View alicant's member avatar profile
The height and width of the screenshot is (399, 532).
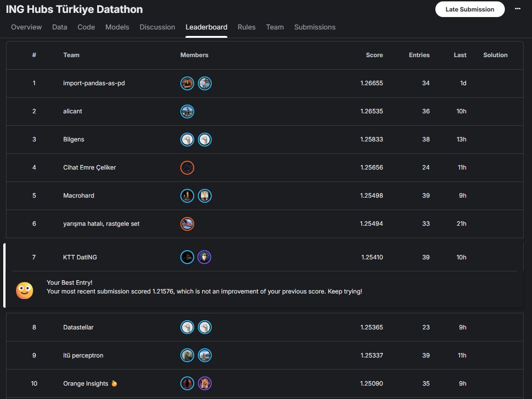tap(187, 111)
